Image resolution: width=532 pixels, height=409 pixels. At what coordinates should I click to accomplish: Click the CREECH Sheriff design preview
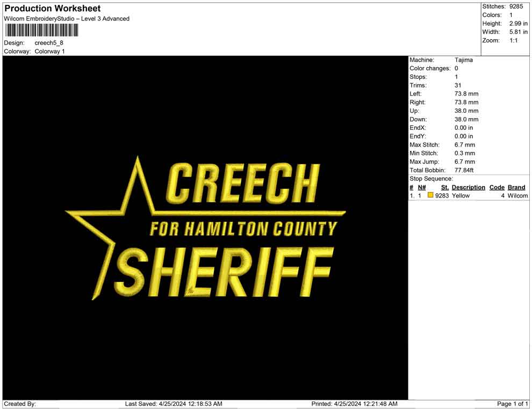204,225
